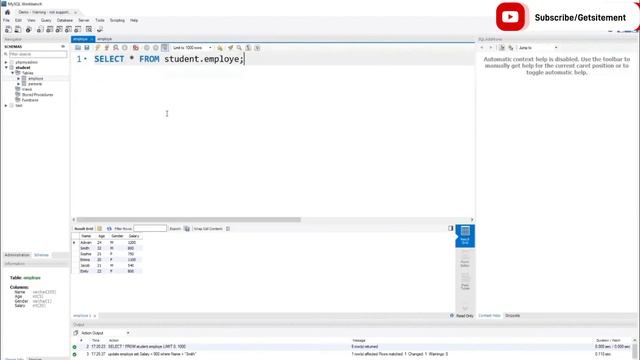Expand the second table under Tables
This screenshot has height=360, width=640.
click(x=18, y=84)
